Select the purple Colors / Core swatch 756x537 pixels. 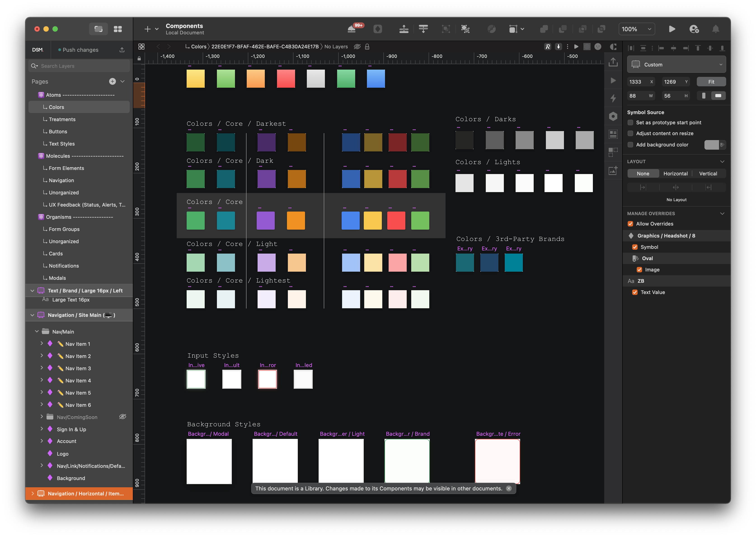coord(265,221)
